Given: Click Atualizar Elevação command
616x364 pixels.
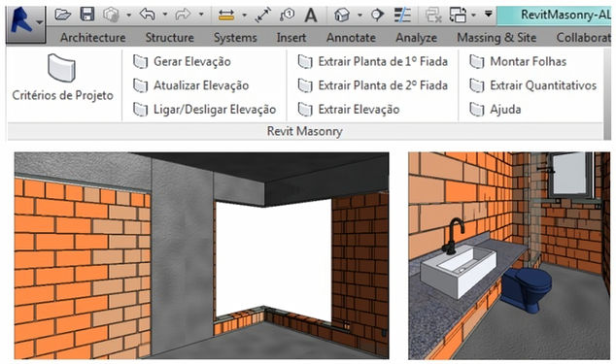Looking at the screenshot, I should coord(190,85).
